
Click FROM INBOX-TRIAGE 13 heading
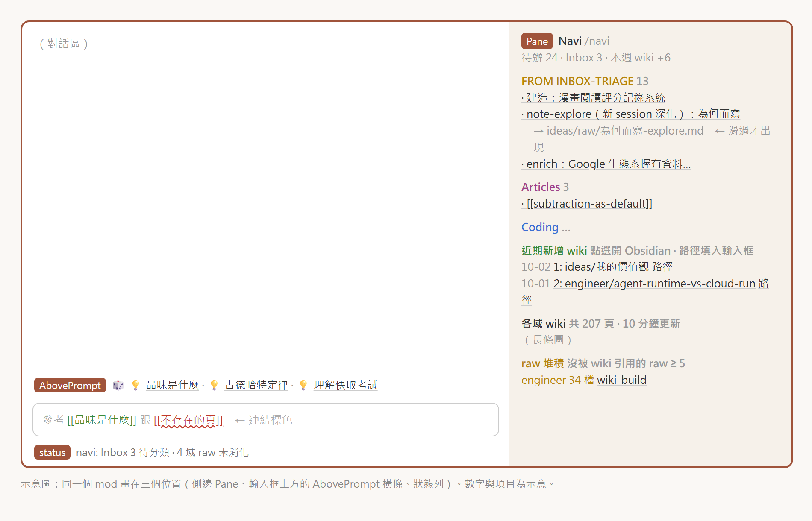click(585, 81)
